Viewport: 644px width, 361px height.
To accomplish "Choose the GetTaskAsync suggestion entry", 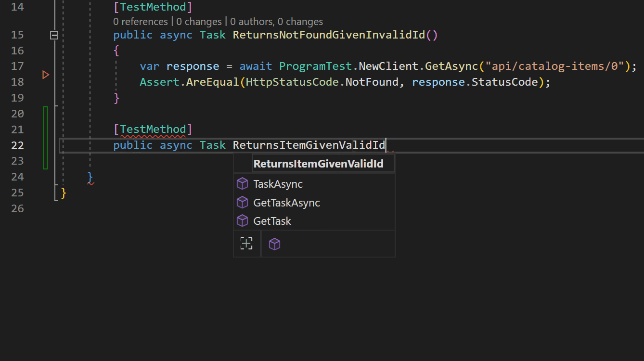I will (287, 202).
